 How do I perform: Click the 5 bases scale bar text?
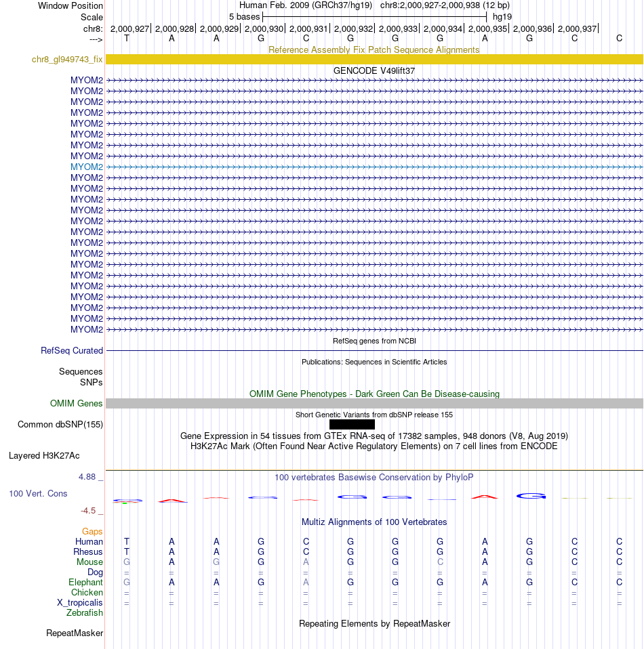(244, 17)
